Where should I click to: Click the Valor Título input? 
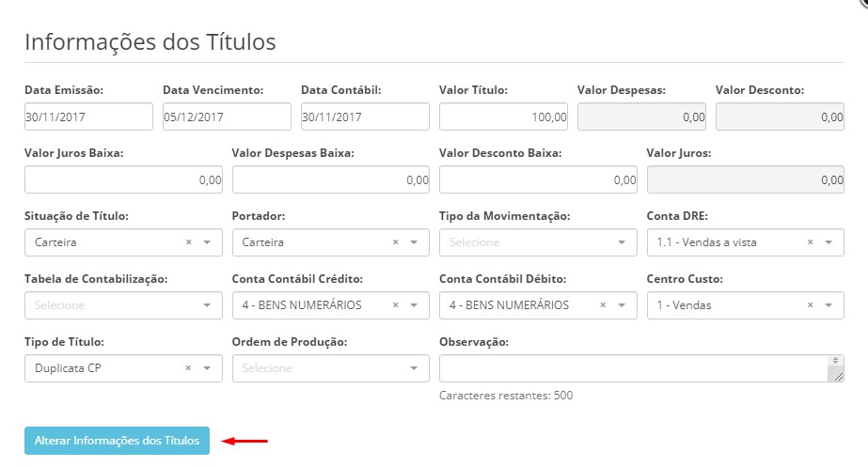(503, 117)
